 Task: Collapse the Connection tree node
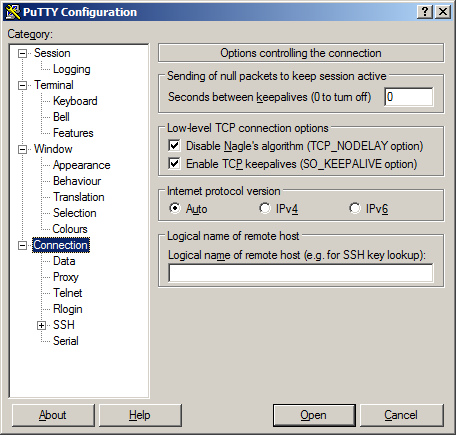tap(22, 245)
